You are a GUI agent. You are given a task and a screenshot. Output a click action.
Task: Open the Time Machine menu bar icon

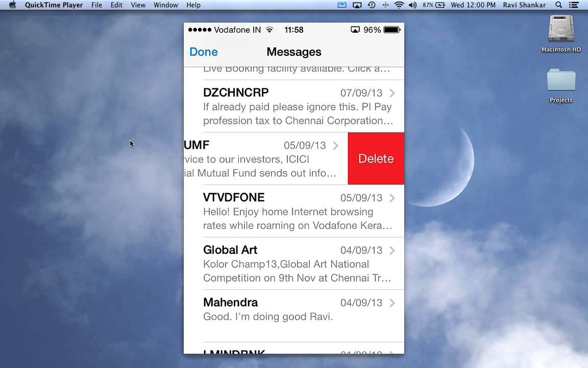(x=372, y=5)
